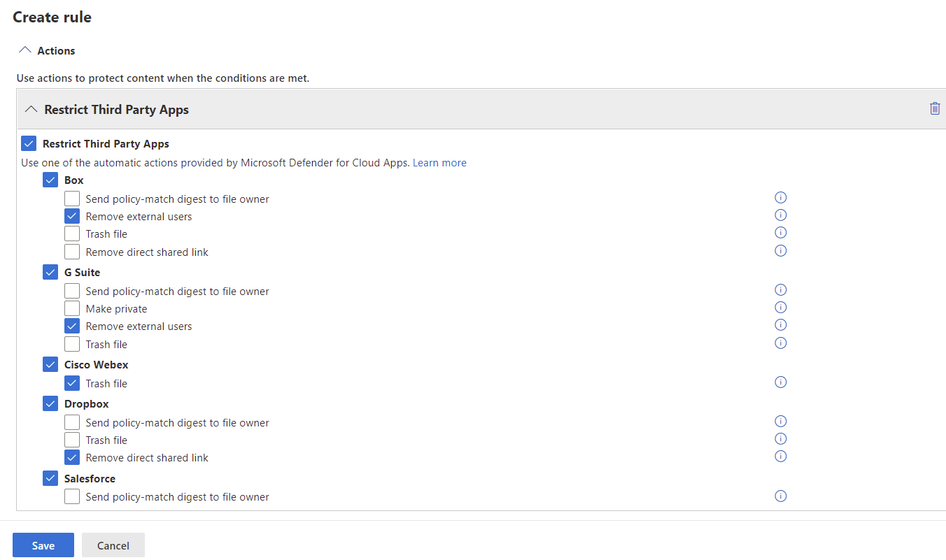Open info icon for Dropbox Remove direct shared link
The width and height of the screenshot is (946, 560).
click(x=781, y=457)
